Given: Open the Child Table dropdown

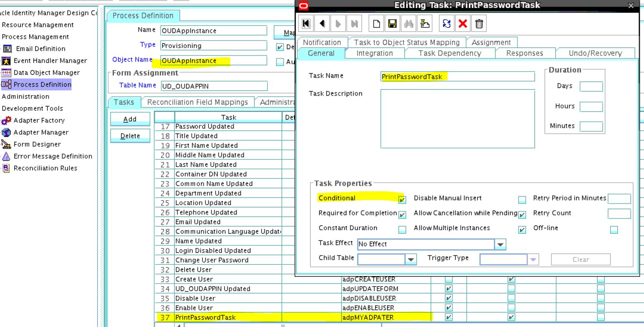Looking at the screenshot, I should click(x=411, y=259).
